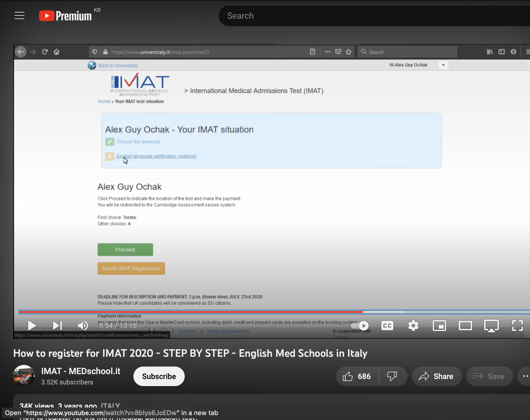Open the page actions three-dot icon

click(328, 52)
